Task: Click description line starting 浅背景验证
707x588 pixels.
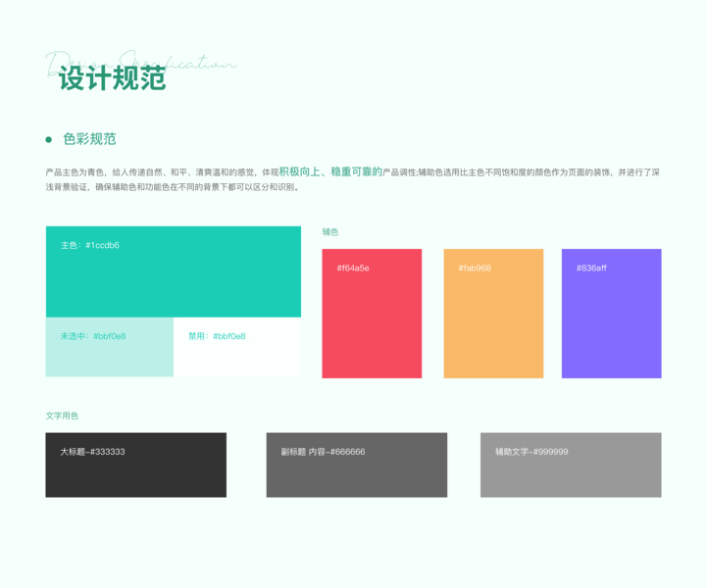Action: [173, 187]
